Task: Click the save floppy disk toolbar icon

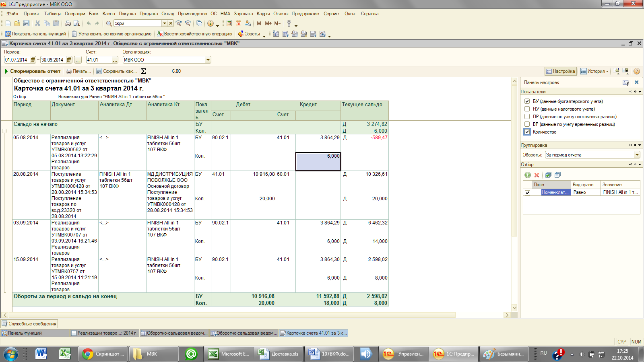Action: 26,23
